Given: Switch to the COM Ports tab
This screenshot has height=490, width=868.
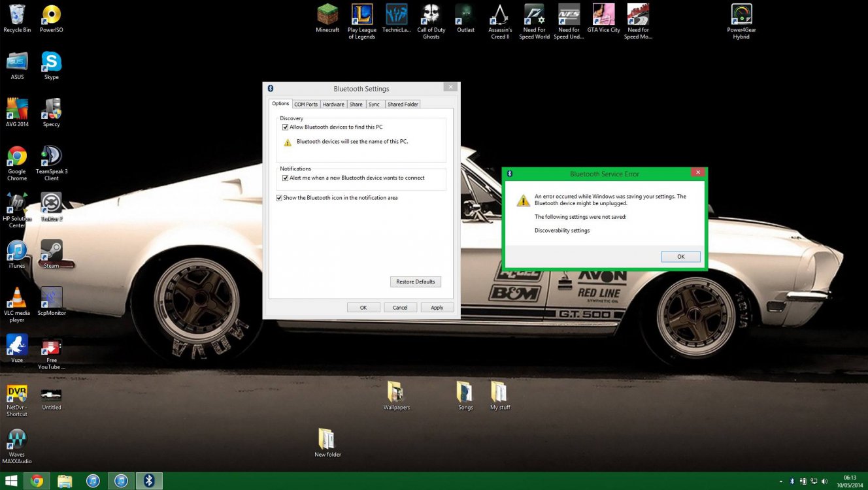Looking at the screenshot, I should coord(306,105).
